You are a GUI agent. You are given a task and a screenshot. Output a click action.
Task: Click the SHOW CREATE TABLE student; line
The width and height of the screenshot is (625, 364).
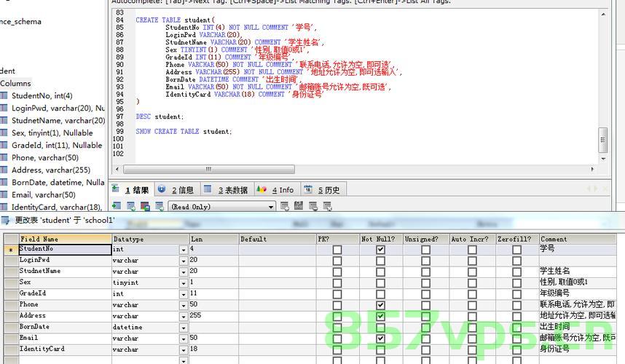pos(184,131)
